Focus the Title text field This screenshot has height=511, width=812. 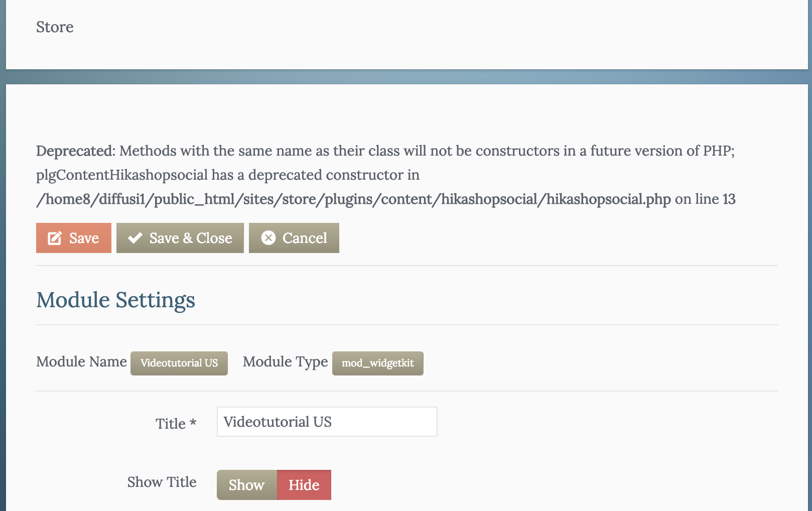[x=327, y=422]
